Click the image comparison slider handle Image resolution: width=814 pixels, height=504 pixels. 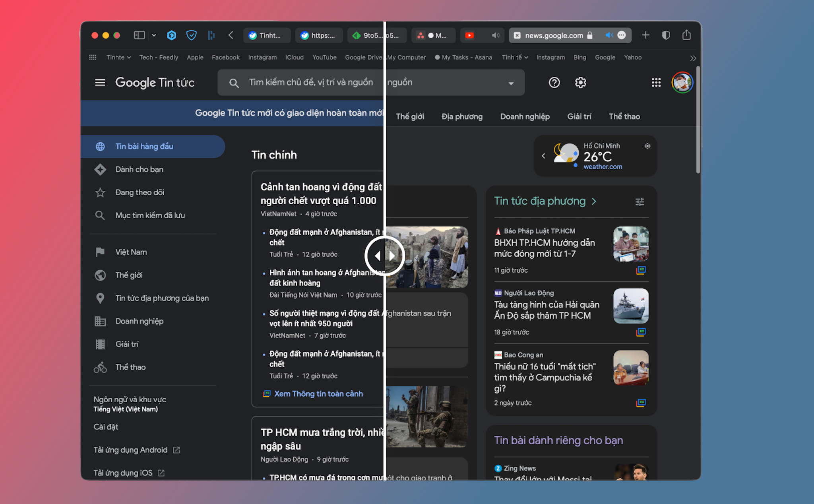point(385,256)
